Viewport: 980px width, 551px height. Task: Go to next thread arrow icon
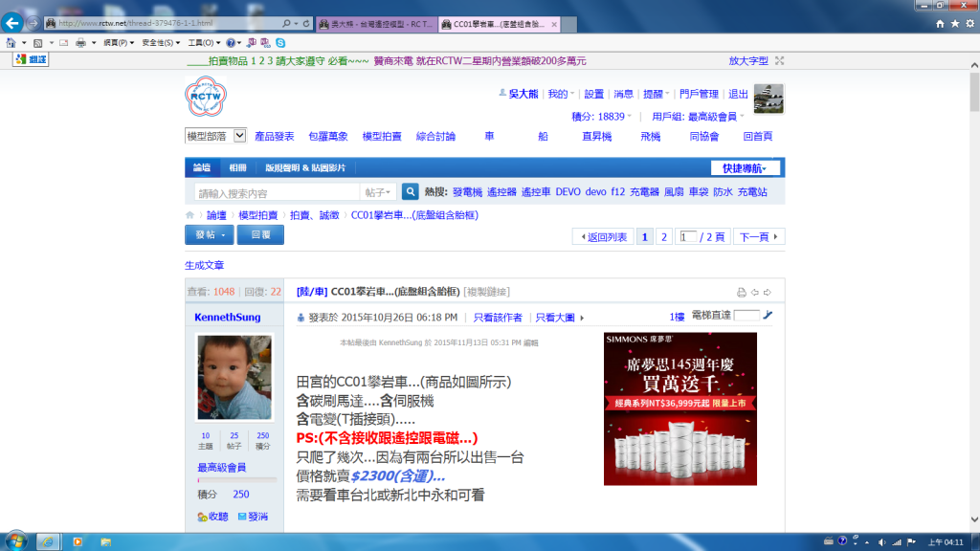768,293
